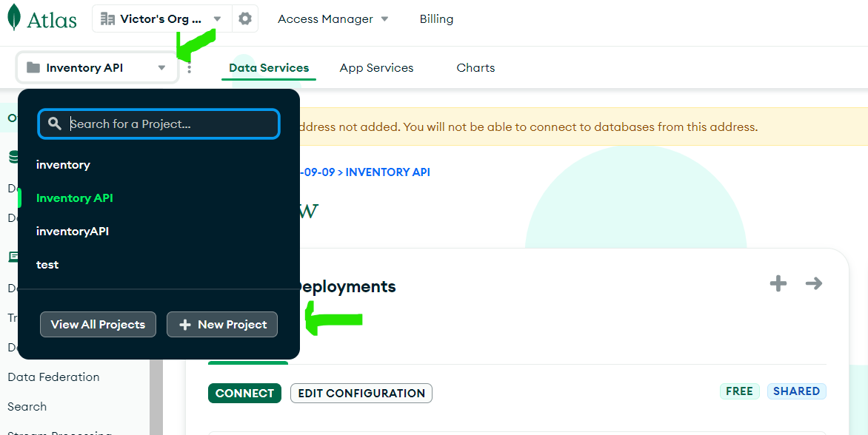Collapse the Inventory API project dropdown
The image size is (868, 435).
[98, 67]
